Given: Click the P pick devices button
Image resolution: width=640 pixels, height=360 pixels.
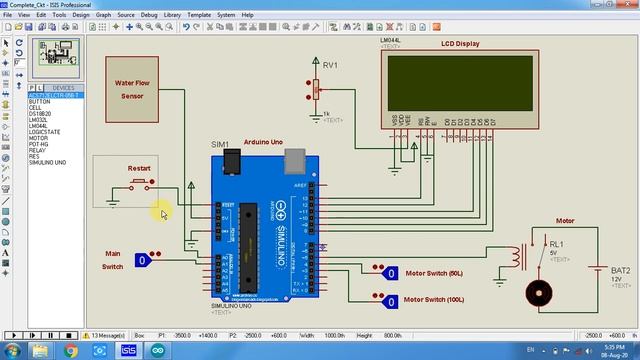Looking at the screenshot, I should coord(32,88).
